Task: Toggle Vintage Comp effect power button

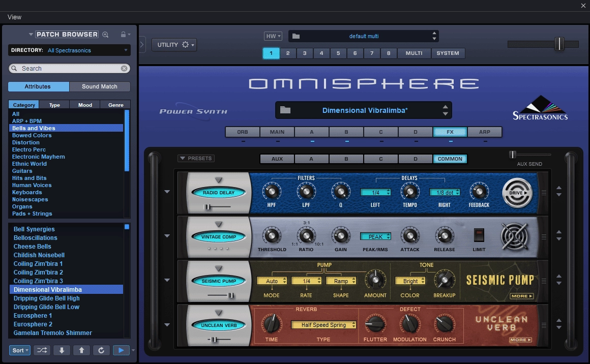Action: 219,237
